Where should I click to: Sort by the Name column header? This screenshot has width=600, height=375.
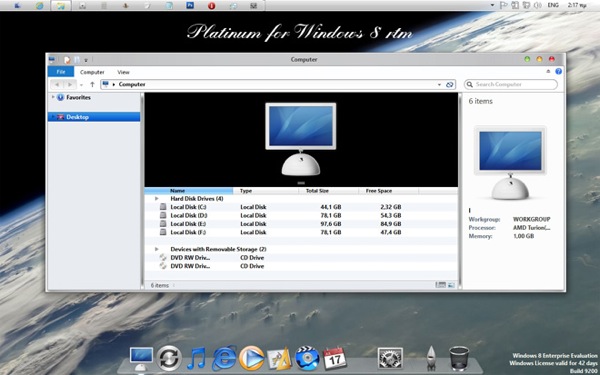[x=189, y=191]
